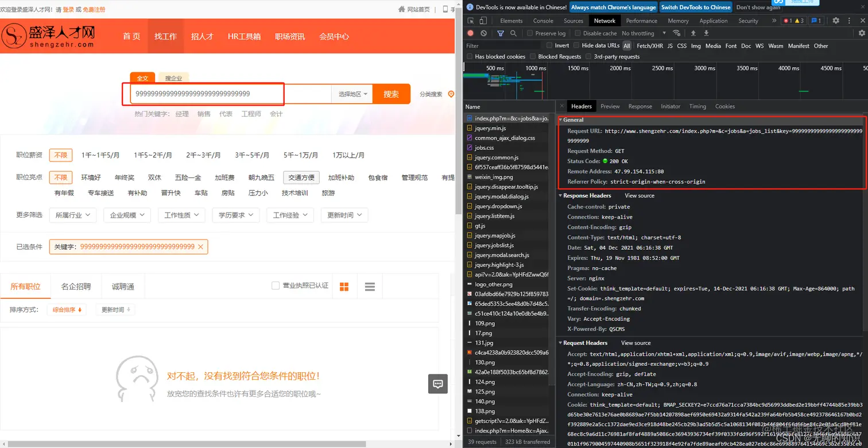Open the network filter funnel

coord(501,33)
